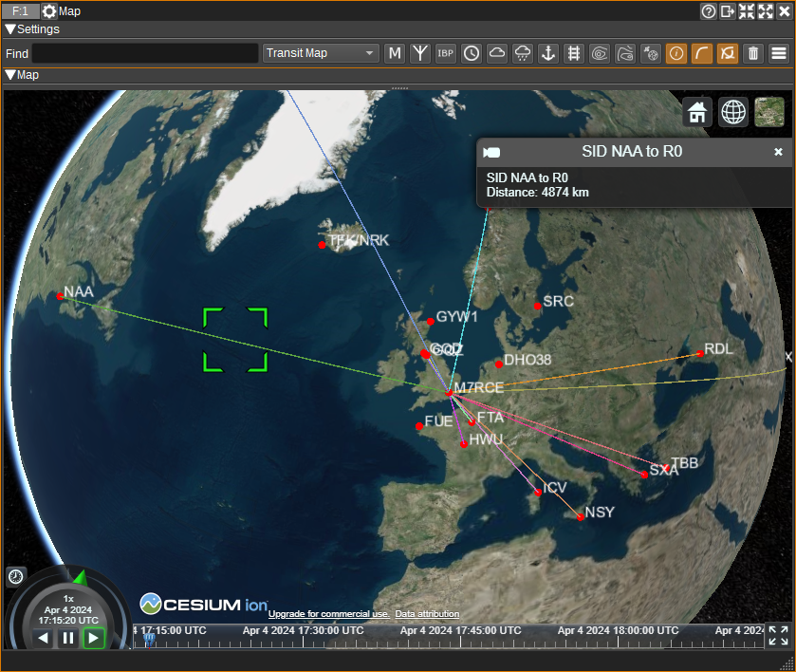Click the rain cloud radar icon

click(522, 53)
